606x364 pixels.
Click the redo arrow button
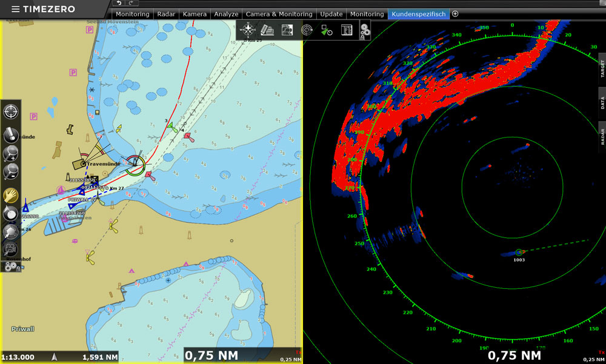click(132, 4)
